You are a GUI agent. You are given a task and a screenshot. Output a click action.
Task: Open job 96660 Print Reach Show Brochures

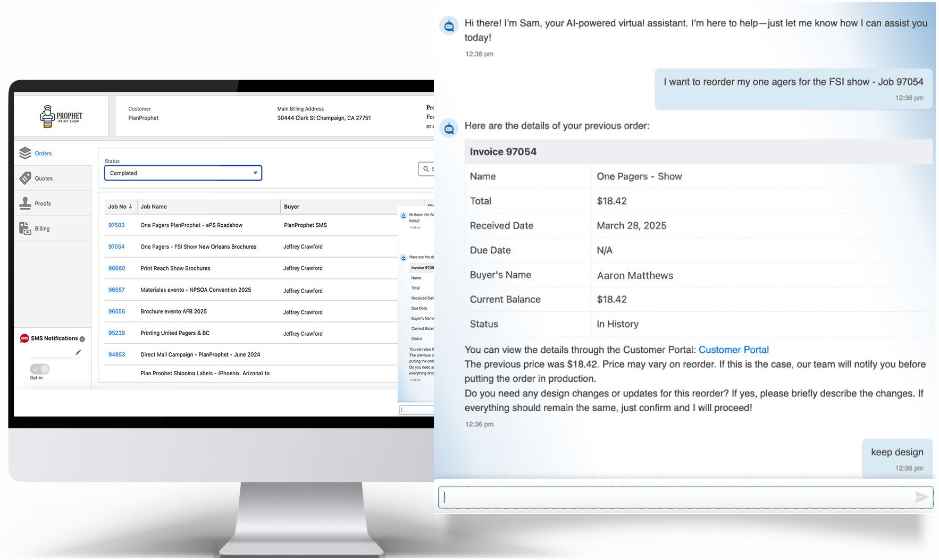tap(116, 268)
